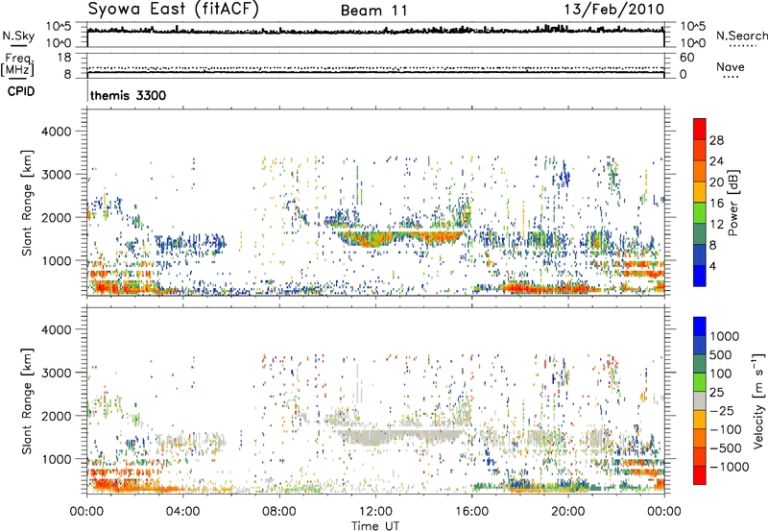Click the 'CPID' label
Viewport: 768px width, 532px height.
(21, 91)
